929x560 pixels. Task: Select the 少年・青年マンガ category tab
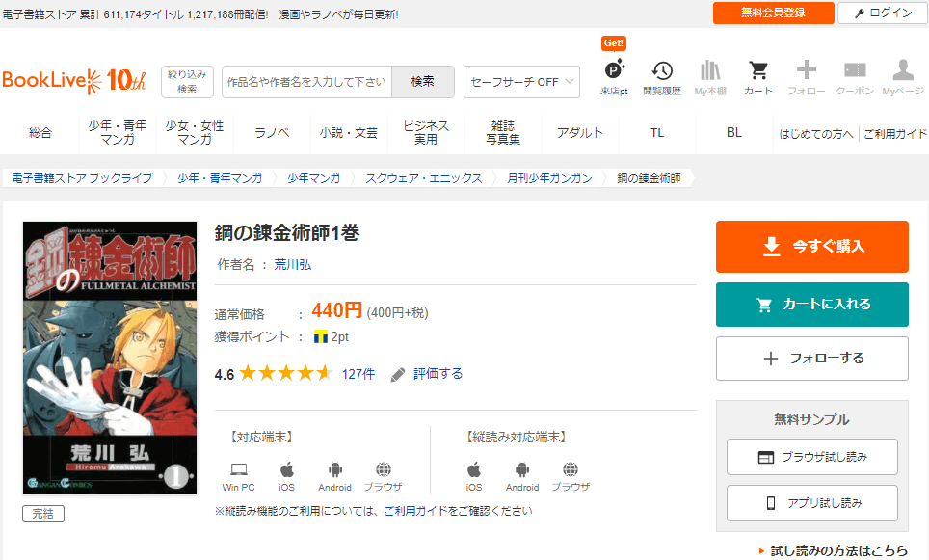coord(118,133)
